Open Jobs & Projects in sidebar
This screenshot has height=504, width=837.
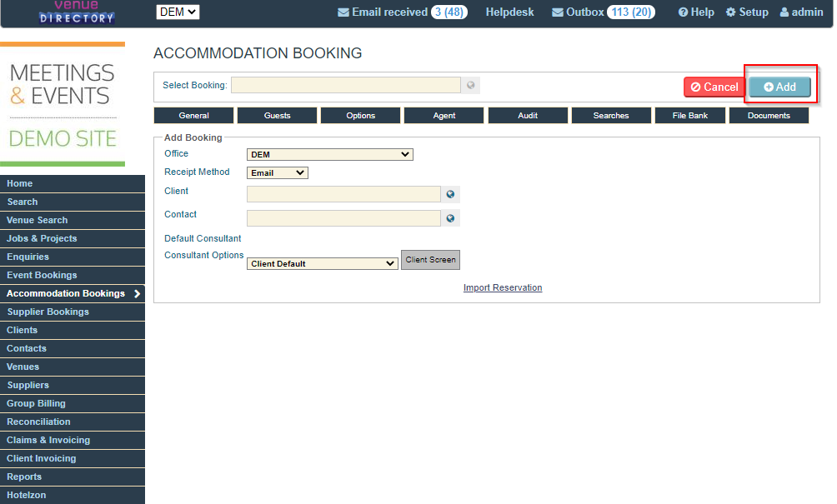point(73,238)
